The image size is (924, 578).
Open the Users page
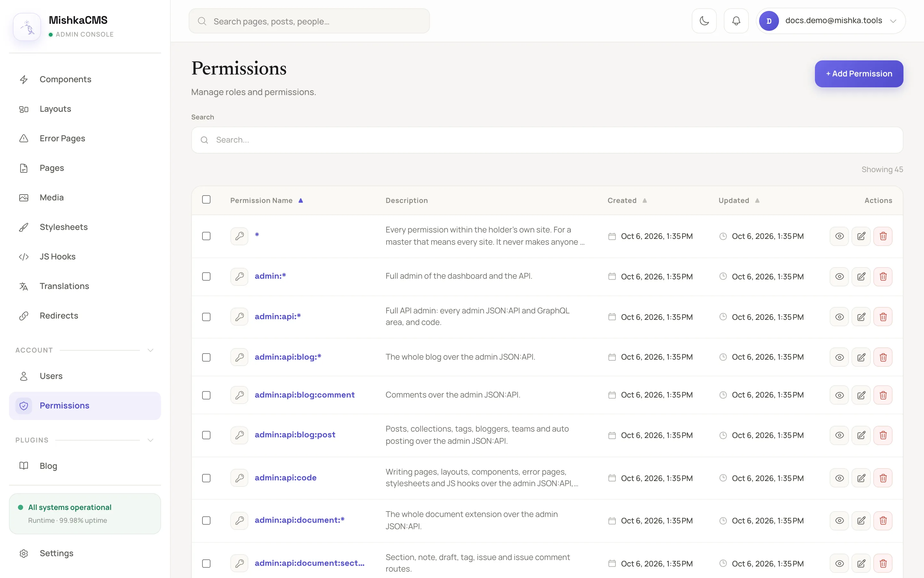click(x=85, y=376)
